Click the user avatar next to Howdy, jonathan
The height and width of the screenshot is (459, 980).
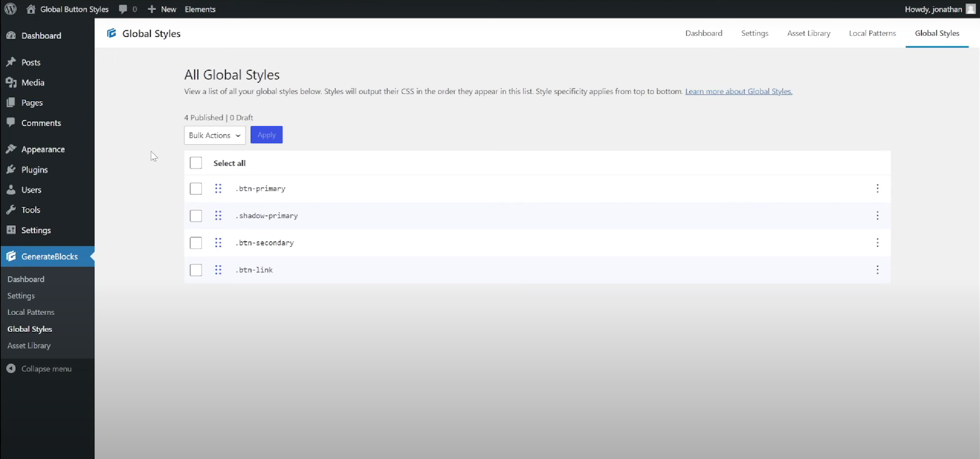click(x=970, y=9)
